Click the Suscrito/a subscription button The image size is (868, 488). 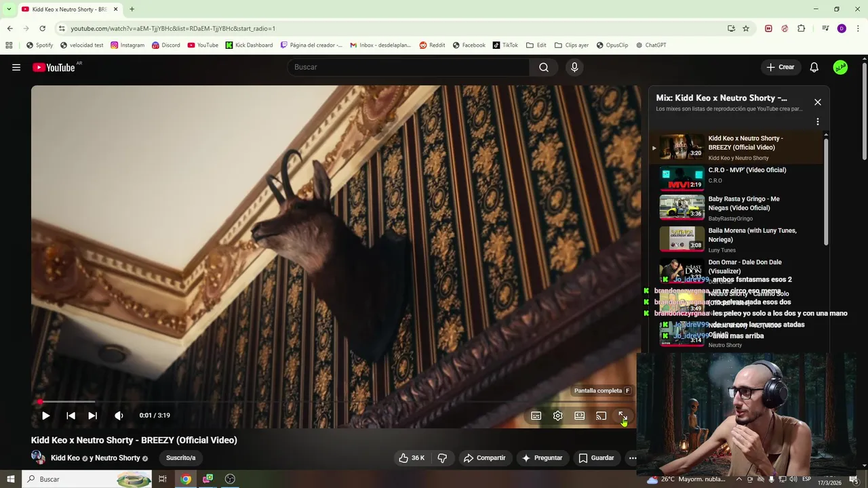[x=181, y=458]
